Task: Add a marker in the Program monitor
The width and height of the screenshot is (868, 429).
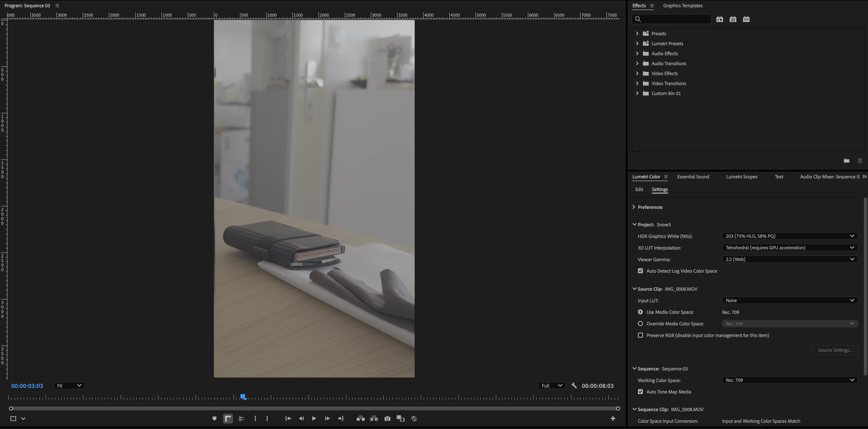Action: click(x=214, y=419)
